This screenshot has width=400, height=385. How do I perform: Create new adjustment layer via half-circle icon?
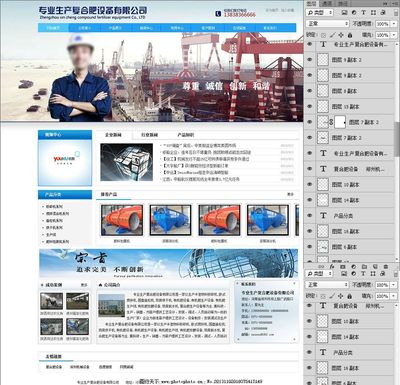pyautogui.click(x=353, y=267)
